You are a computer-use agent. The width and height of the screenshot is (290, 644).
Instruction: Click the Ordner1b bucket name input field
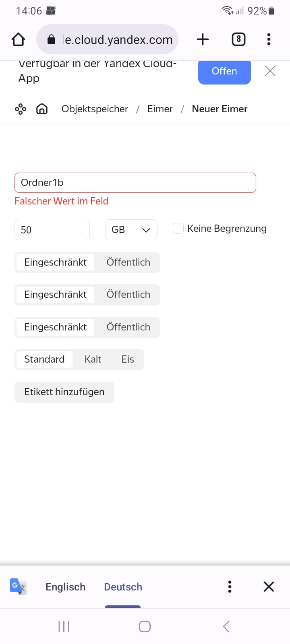135,182
